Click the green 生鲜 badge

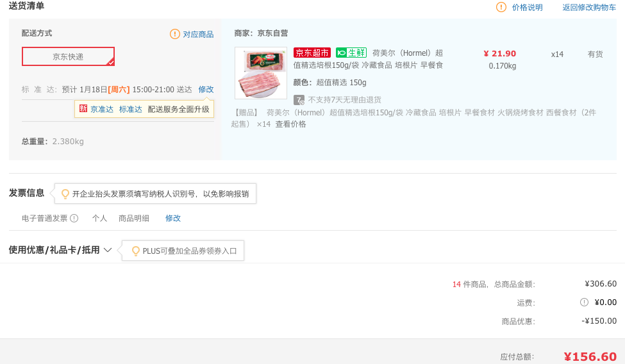351,53
